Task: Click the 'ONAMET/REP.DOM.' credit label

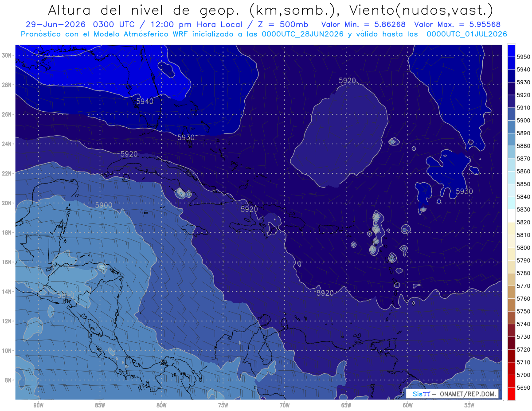Action: (x=469, y=394)
